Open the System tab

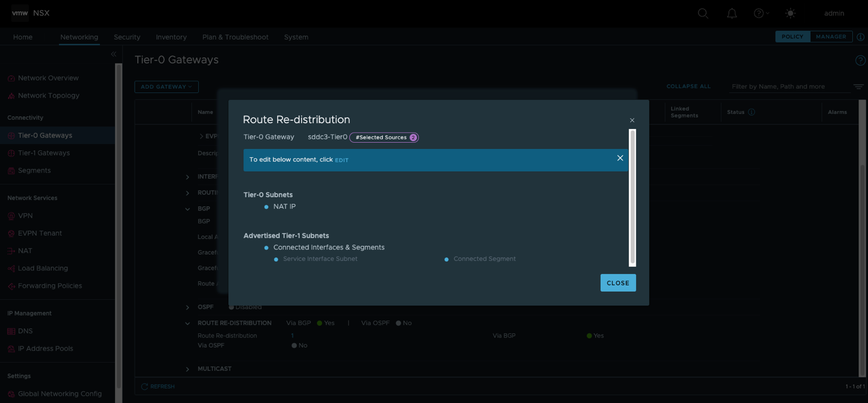coord(296,37)
